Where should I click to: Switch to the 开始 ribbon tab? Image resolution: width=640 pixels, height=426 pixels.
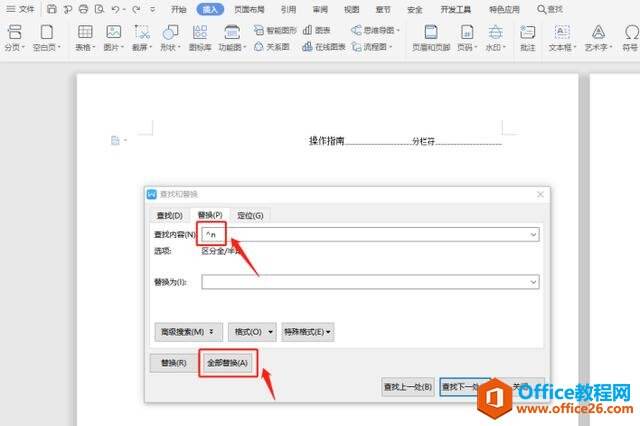(x=178, y=9)
